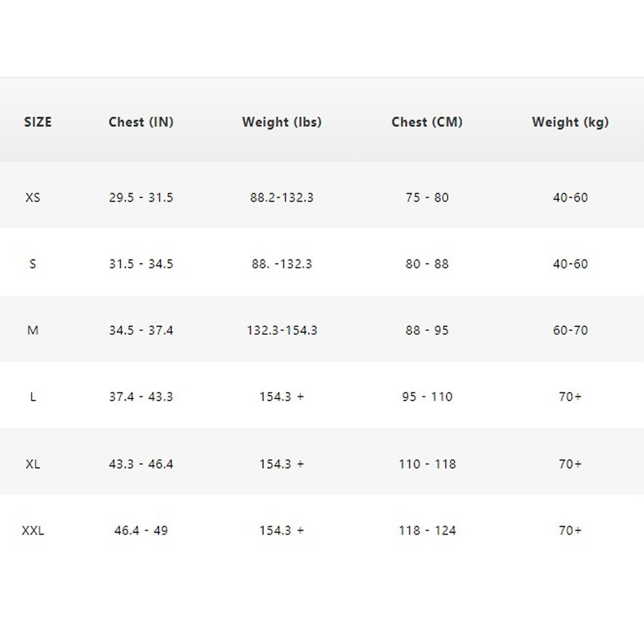Select the L size row label
644x644 pixels.
pyautogui.click(x=33, y=397)
